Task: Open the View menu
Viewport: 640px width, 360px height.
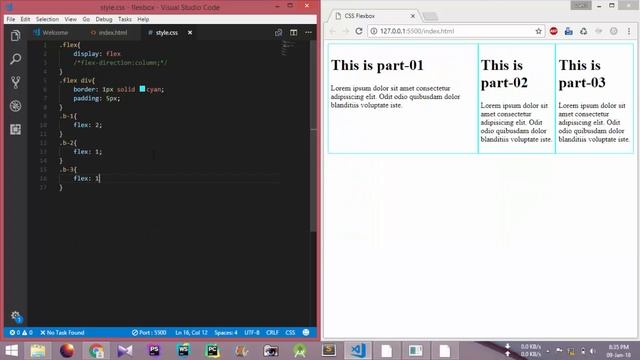Action: click(71, 19)
